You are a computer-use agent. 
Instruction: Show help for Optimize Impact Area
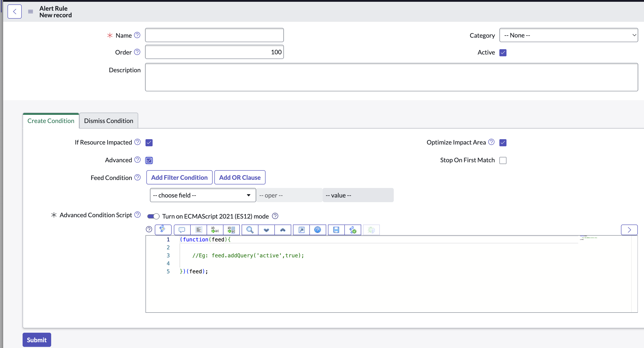(x=491, y=142)
